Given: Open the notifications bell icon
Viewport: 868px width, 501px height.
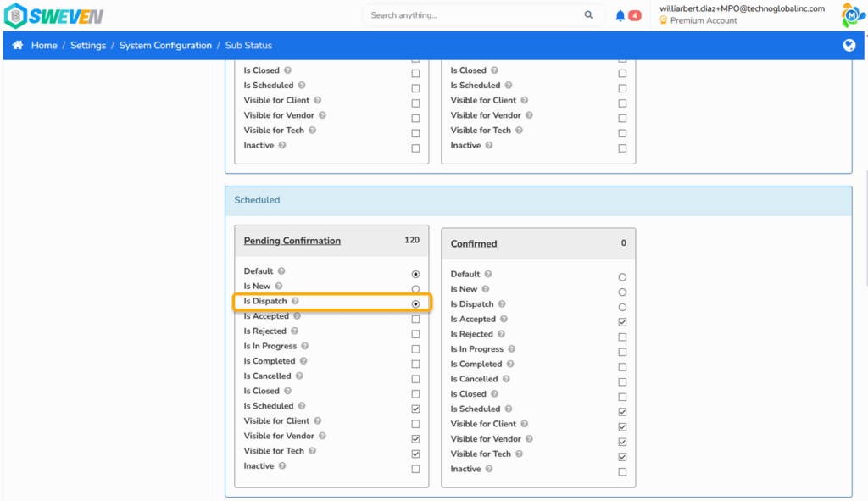Looking at the screenshot, I should (620, 15).
